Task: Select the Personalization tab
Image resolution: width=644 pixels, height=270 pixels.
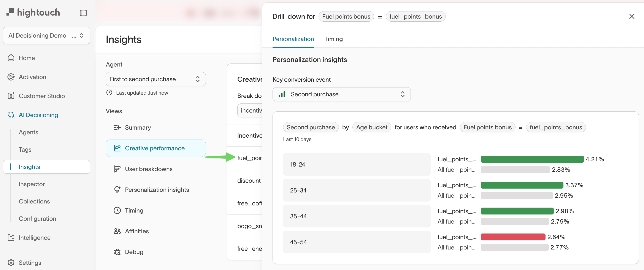Action: click(293, 39)
